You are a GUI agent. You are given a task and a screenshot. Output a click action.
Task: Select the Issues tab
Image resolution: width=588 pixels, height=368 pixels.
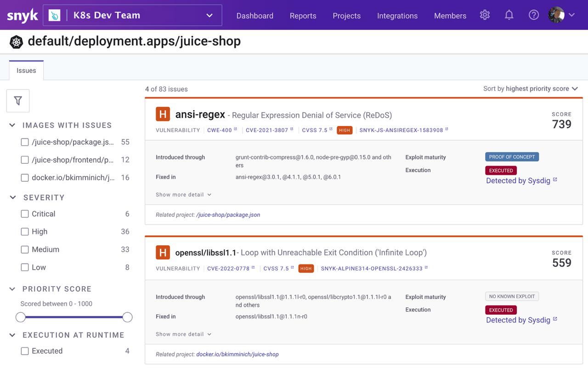[x=26, y=70]
